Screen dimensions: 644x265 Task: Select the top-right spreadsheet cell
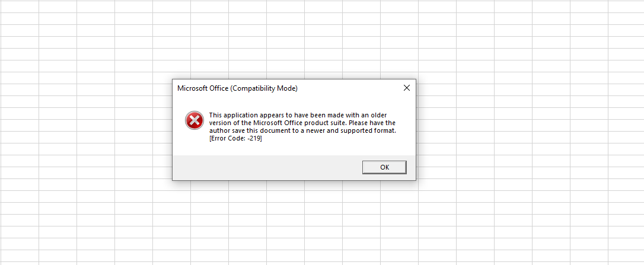tap(626, 6)
